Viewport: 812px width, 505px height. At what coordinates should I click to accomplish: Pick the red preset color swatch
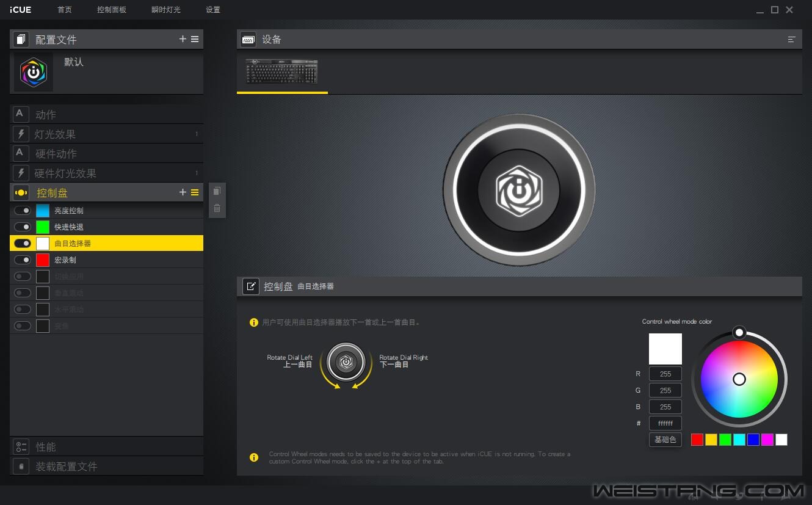[697, 440]
